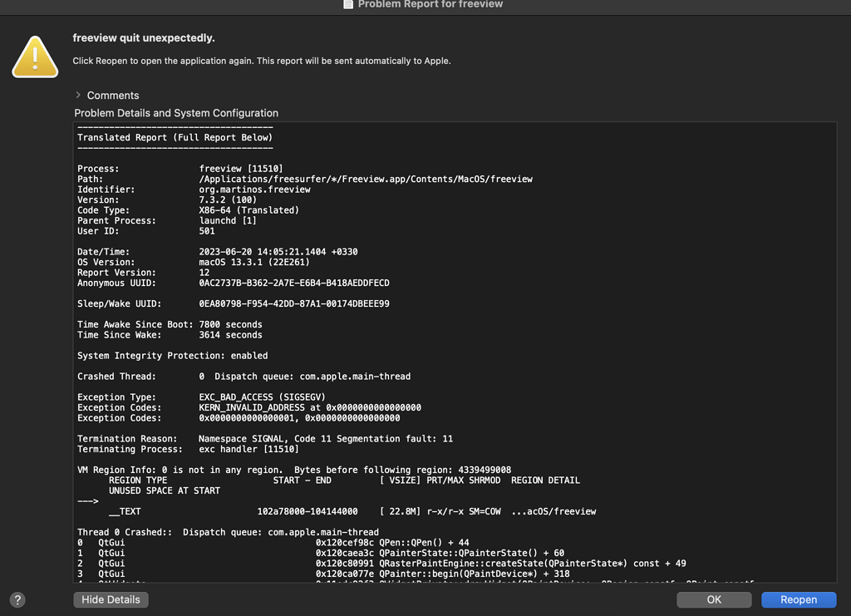Screen dimensions: 851x616
Task: Click the "Problem Report for freeview" window title
Action: tap(430, 4)
